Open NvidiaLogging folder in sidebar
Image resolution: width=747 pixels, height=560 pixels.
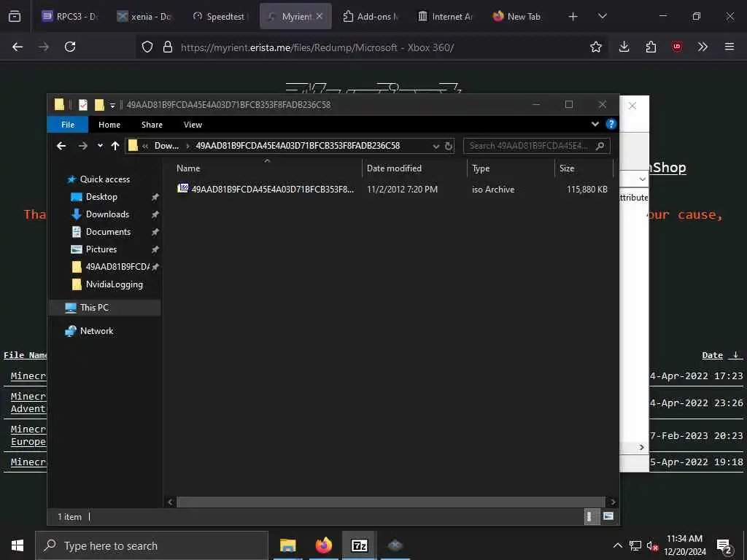[x=115, y=284]
